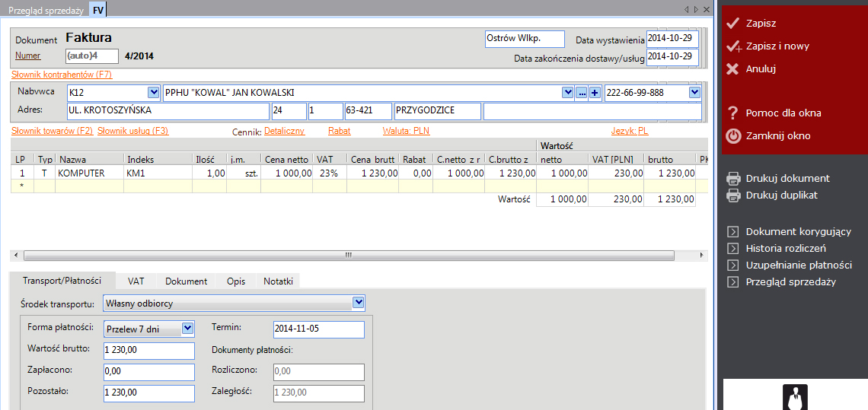Click the UL. KROTOSZYŃSKA street field
The image size is (868, 410).
point(168,110)
